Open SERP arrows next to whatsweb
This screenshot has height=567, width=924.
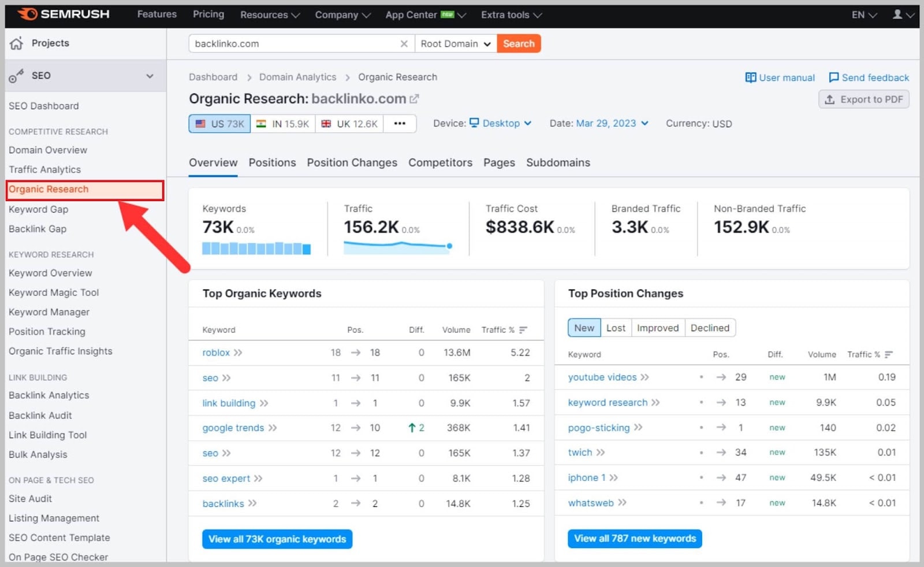pos(622,503)
